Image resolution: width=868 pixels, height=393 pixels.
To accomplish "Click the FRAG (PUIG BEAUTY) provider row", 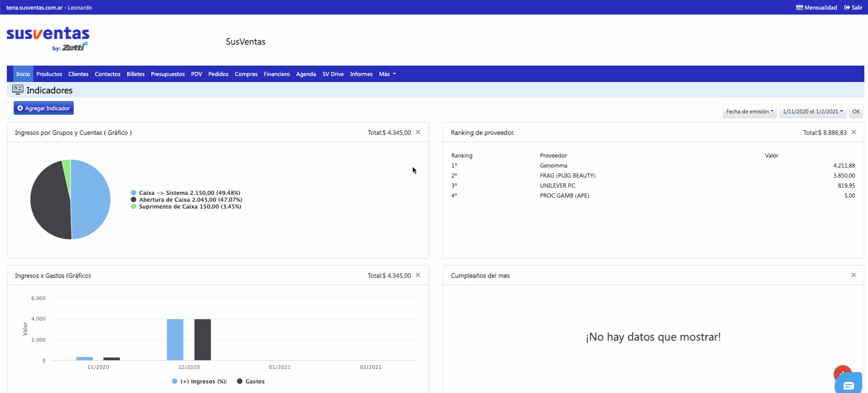I will click(653, 175).
